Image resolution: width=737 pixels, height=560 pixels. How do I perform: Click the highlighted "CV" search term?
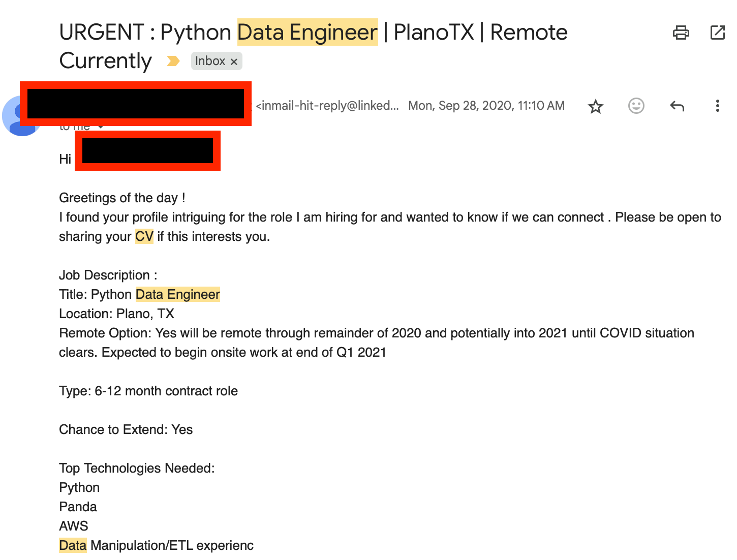(144, 237)
